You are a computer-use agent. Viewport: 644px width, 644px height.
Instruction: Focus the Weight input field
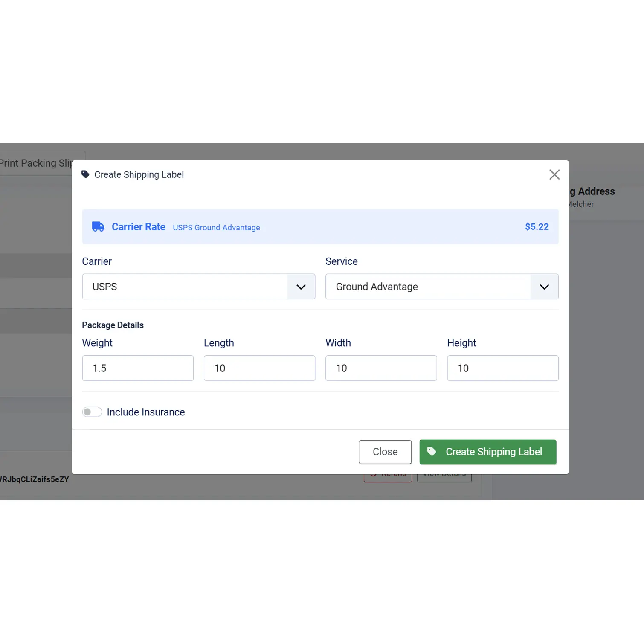(138, 368)
